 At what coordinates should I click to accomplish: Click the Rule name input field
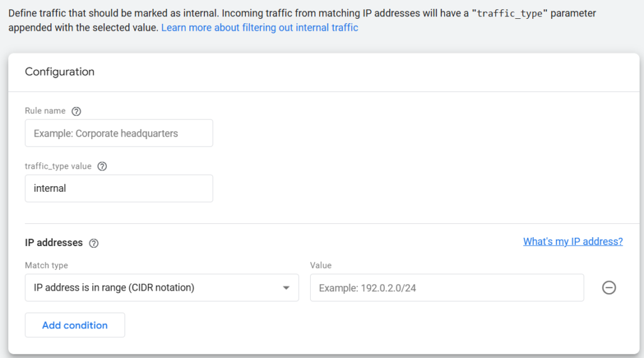point(119,133)
